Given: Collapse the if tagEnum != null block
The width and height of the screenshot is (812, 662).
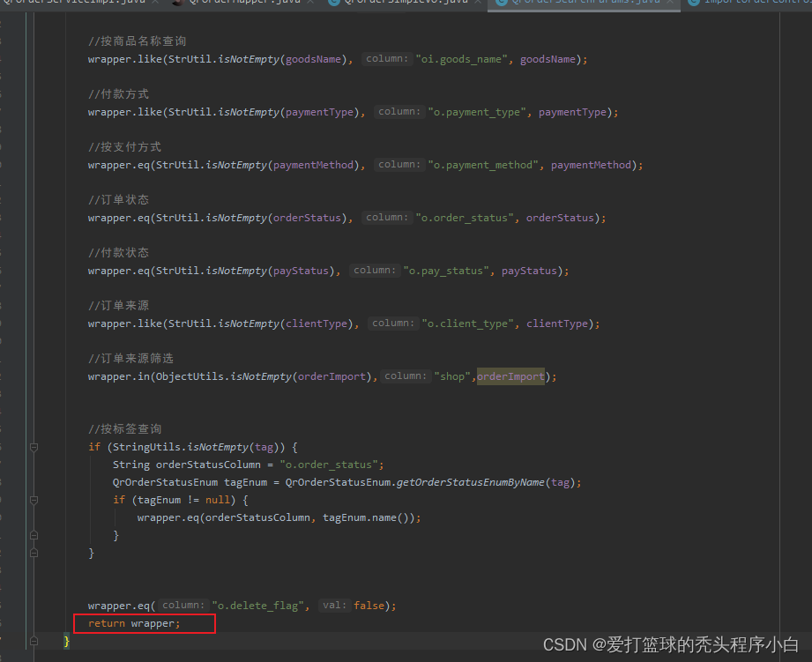Looking at the screenshot, I should point(34,500).
